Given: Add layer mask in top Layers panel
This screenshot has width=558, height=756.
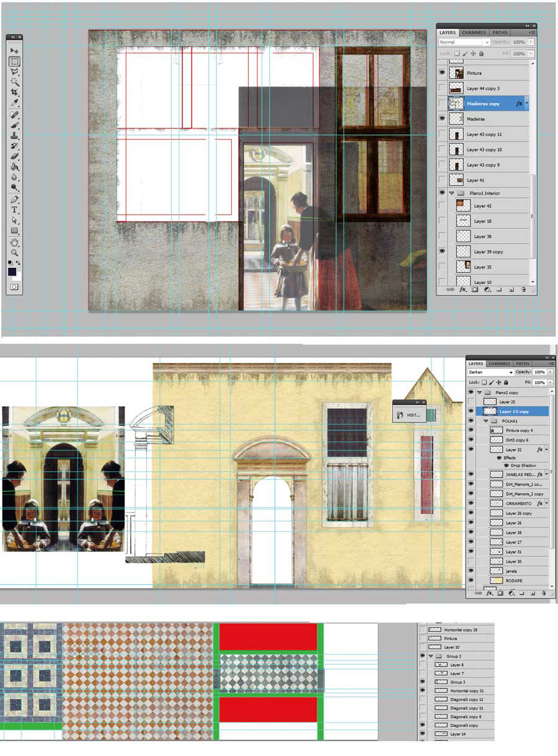Looking at the screenshot, I should (474, 289).
